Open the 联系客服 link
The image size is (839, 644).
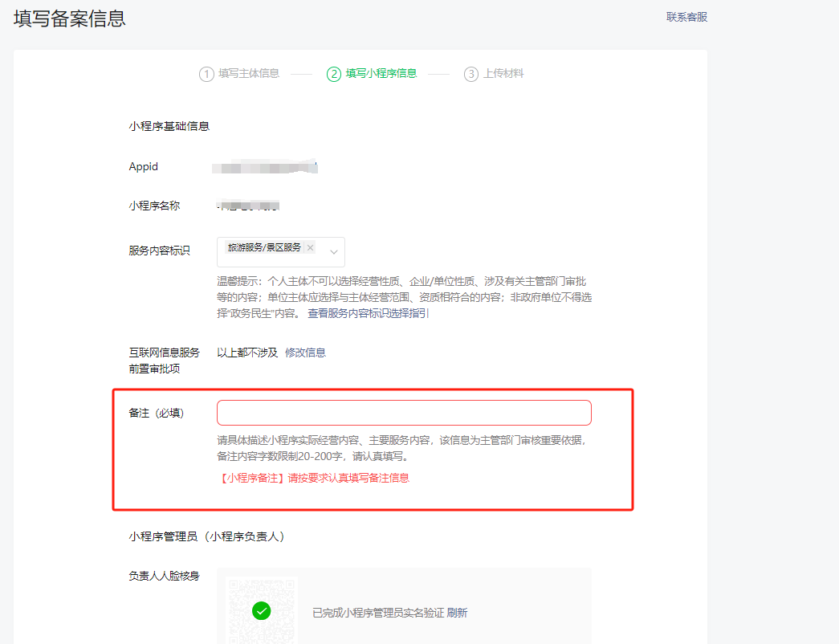(x=686, y=17)
